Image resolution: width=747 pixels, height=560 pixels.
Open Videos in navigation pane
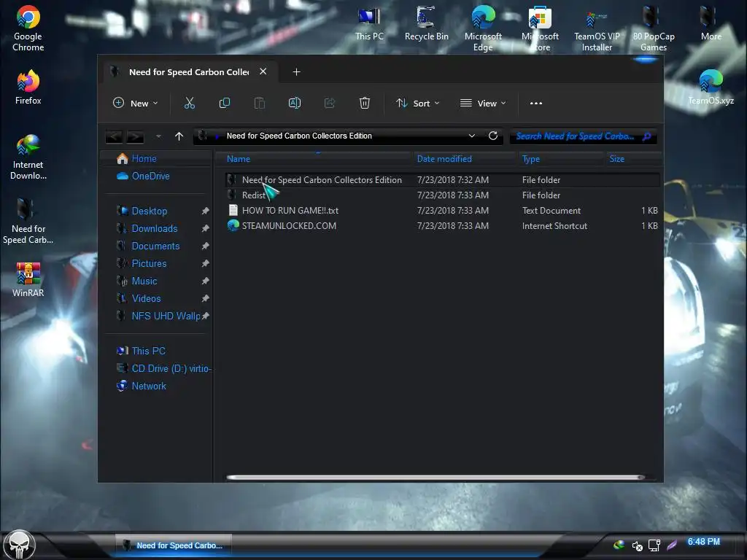point(146,298)
